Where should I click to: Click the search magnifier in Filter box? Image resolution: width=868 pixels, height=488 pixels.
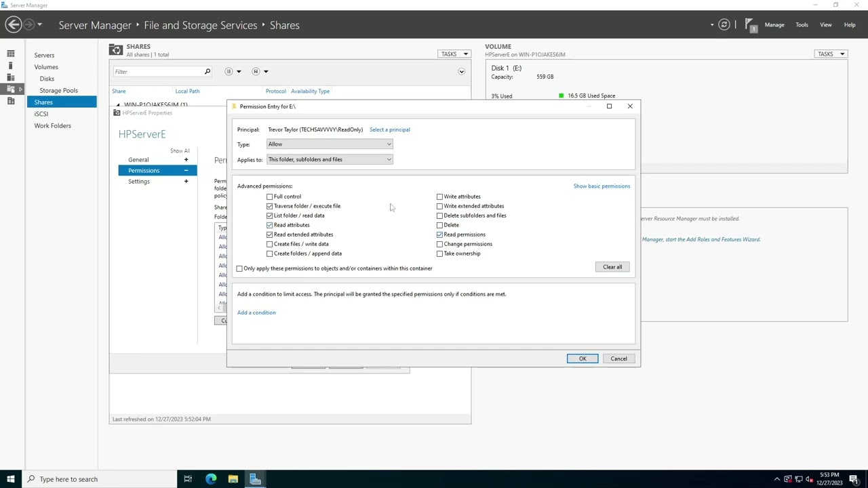pos(208,71)
